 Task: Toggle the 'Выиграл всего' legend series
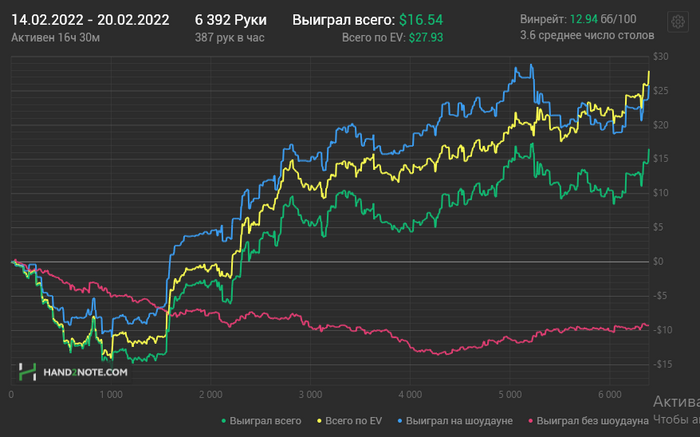click(262, 421)
